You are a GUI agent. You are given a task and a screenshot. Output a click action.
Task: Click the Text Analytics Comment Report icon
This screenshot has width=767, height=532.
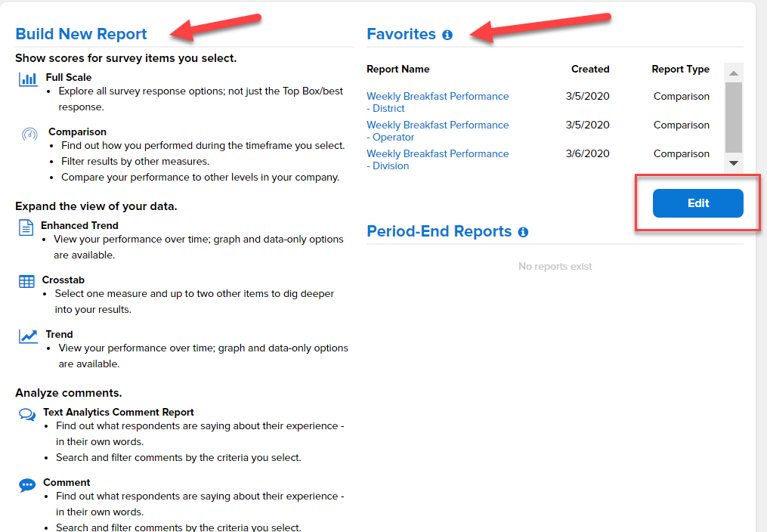coord(27,414)
